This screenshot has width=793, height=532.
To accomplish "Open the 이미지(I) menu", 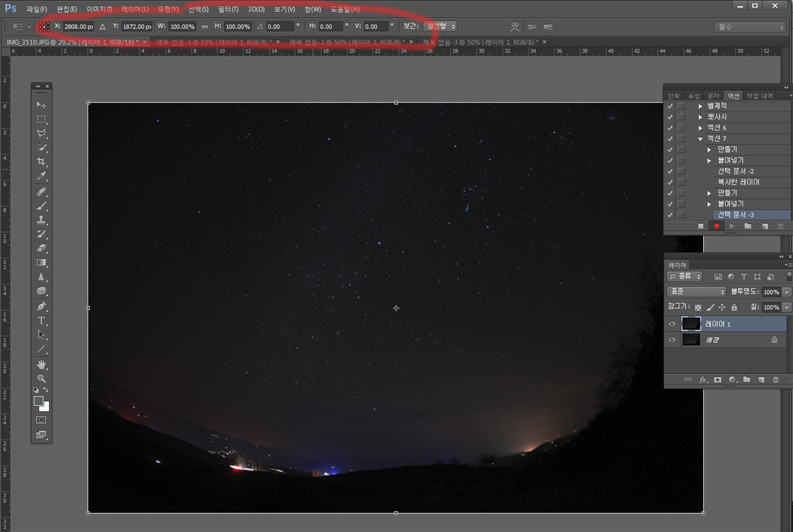I will [99, 9].
